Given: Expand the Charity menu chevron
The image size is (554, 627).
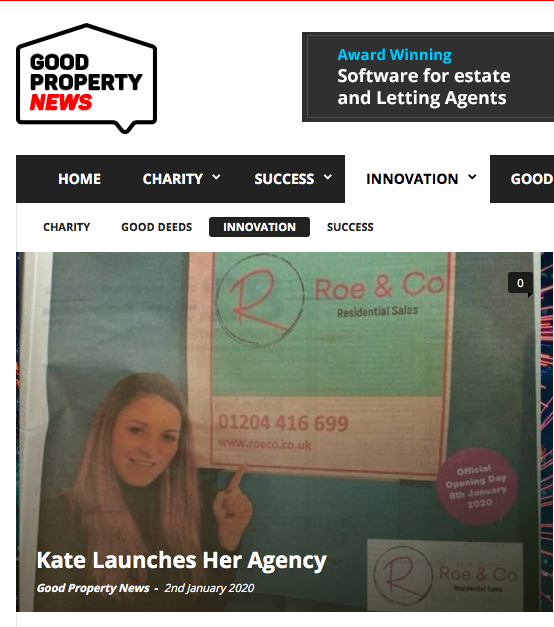Looking at the screenshot, I should point(216,177).
